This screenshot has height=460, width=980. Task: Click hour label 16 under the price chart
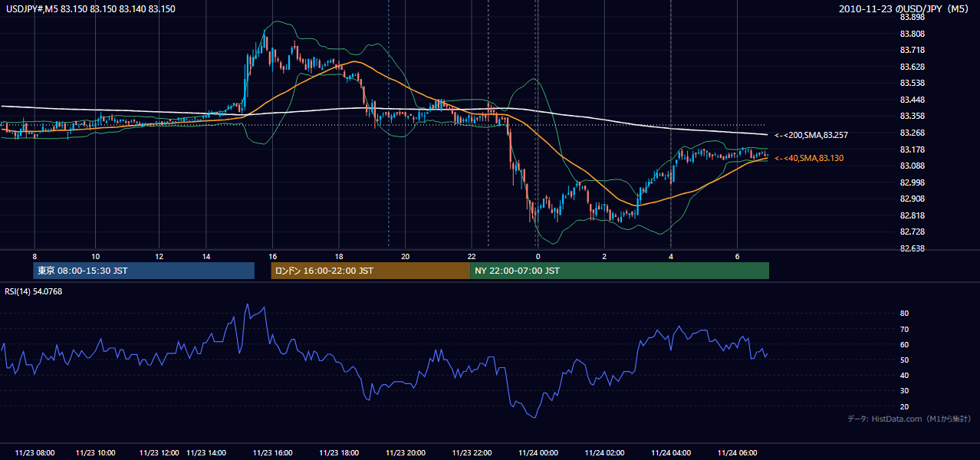click(272, 256)
